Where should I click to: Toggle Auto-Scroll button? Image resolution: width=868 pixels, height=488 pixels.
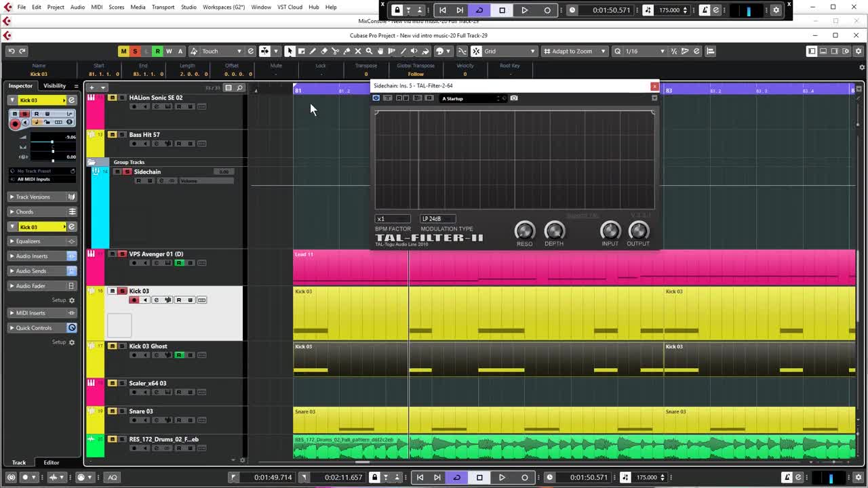pyautogui.click(x=264, y=51)
